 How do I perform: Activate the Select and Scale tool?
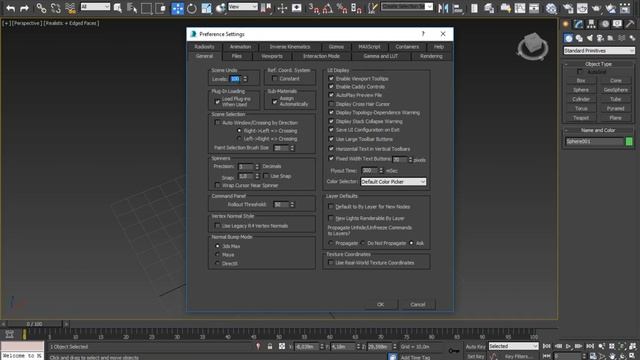(206, 8)
